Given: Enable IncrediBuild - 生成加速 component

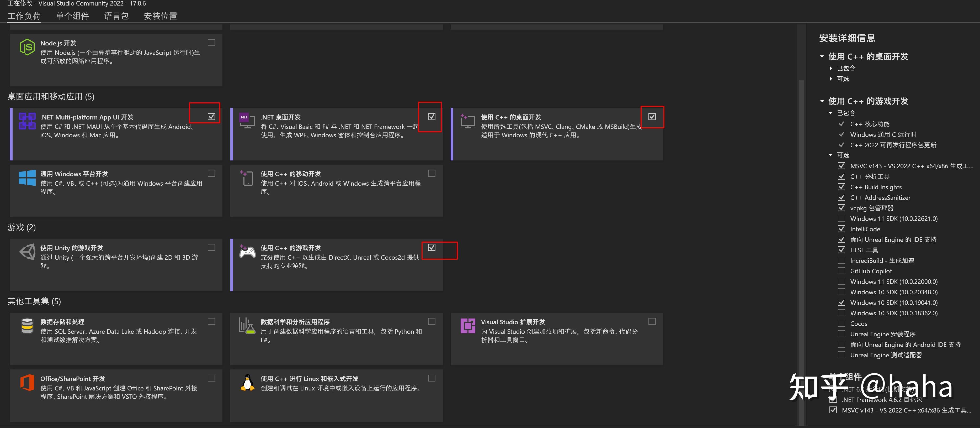Looking at the screenshot, I should click(842, 260).
